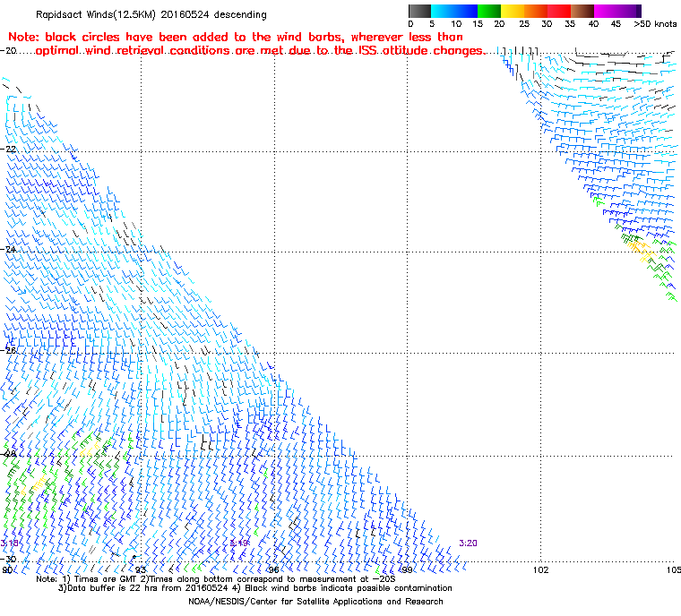Click the '-30' latitude label
The width and height of the screenshot is (681, 616).
8,559
